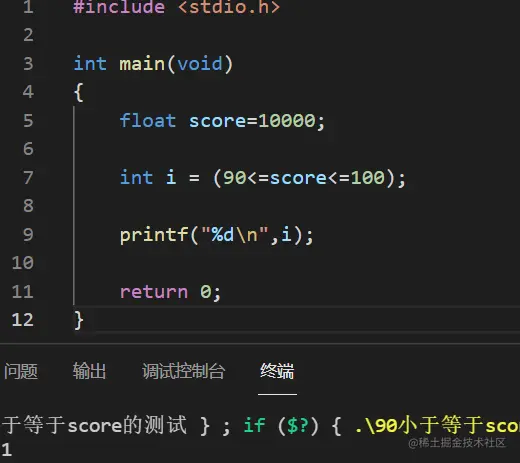This screenshot has height=463, width=520.
Task: Click line number 7 in gutter
Action: click(x=28, y=178)
